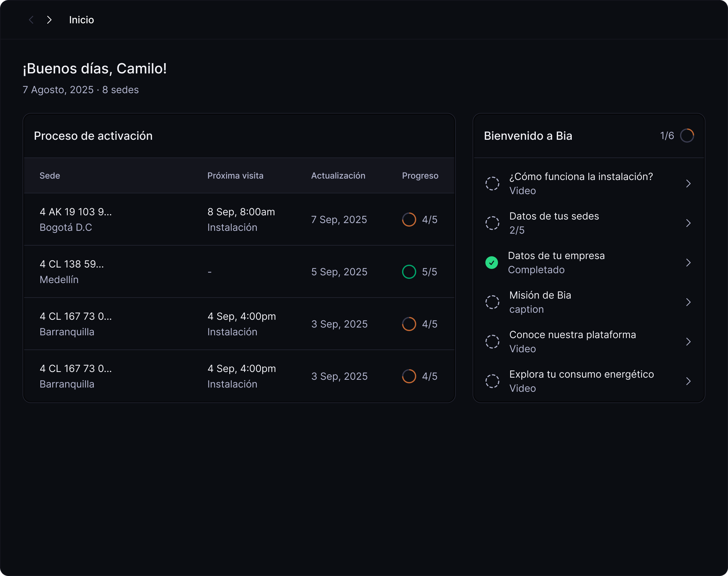Click the dashed circle beside Conoce nuestra plataforma
This screenshot has height=576, width=728.
pos(492,342)
